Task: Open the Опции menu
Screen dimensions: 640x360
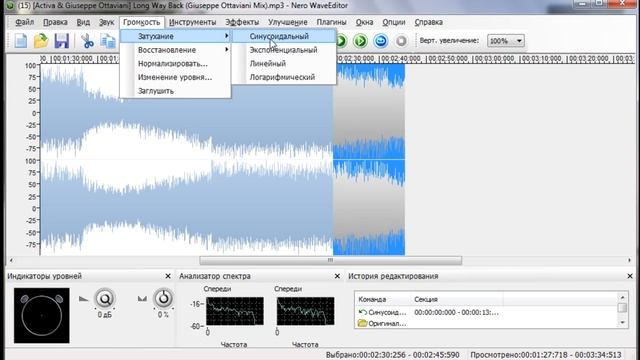Action: click(394, 22)
